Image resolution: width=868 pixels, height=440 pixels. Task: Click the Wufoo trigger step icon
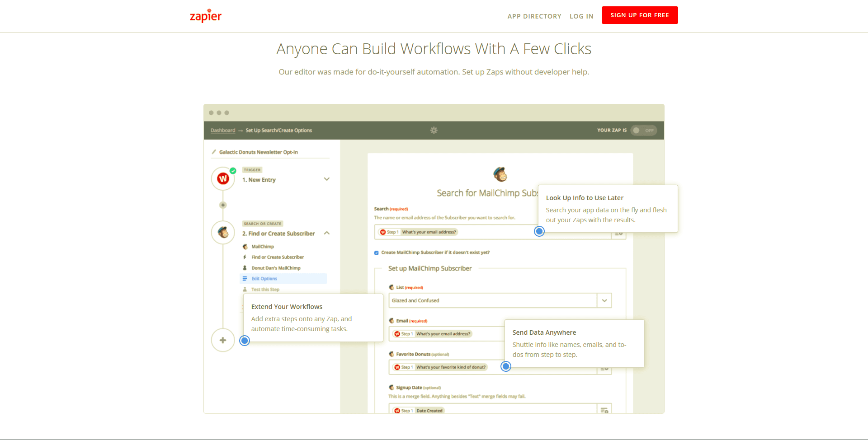point(223,179)
